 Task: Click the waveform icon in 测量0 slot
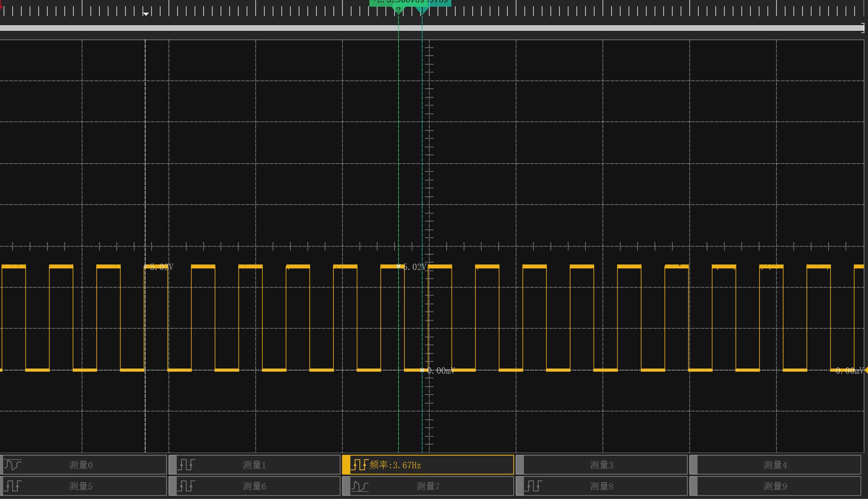[13, 465]
